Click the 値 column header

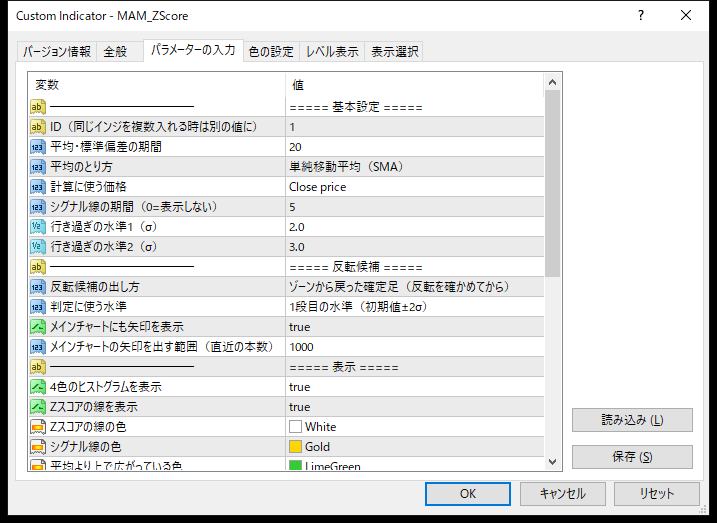coord(415,85)
